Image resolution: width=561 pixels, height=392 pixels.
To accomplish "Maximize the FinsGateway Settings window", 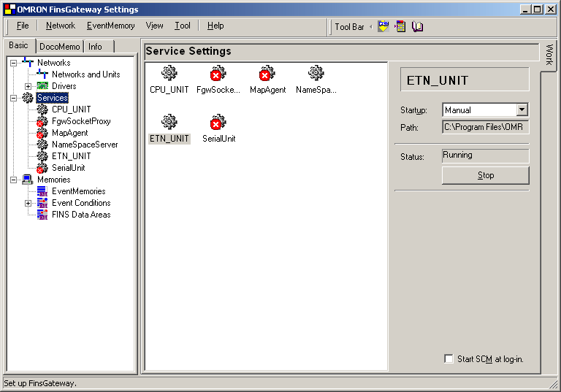I will [538, 9].
